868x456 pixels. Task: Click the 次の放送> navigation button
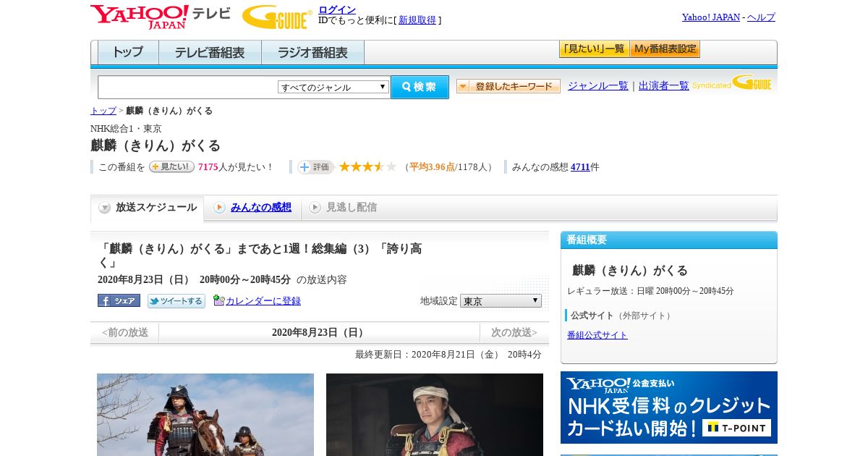pyautogui.click(x=514, y=333)
